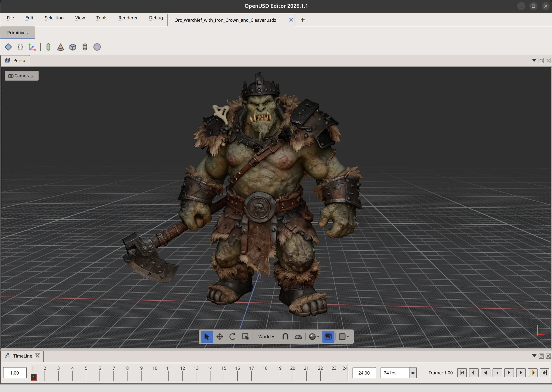Add a new document tab with plus
Screen dimensions: 552x392
(303, 20)
